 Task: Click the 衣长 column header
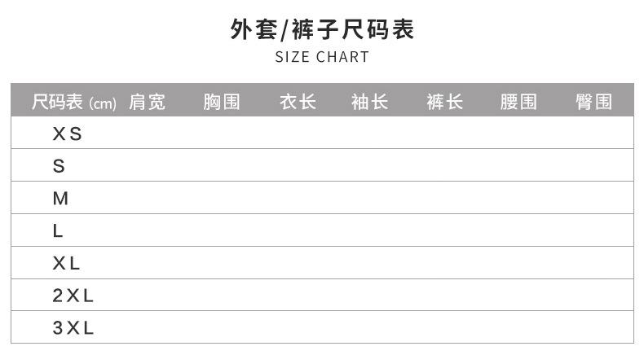[297, 102]
